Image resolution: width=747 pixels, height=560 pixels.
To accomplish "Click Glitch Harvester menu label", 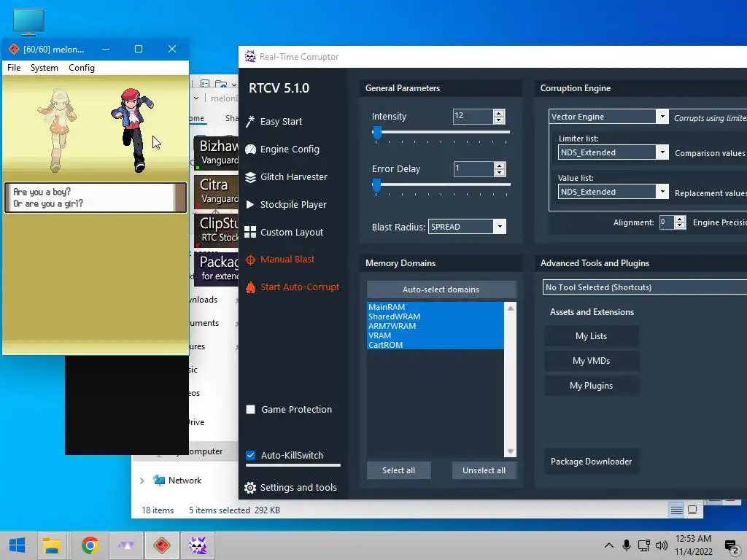I will point(294,176).
